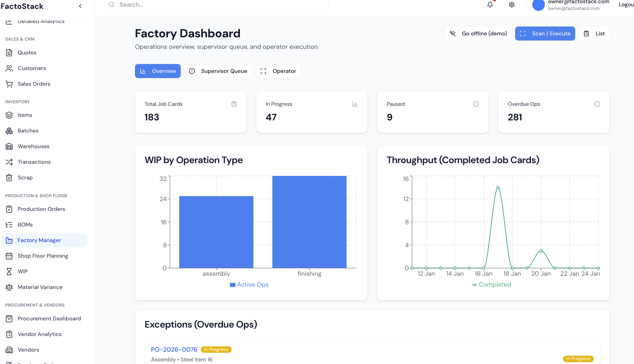Switch to the Operator tab
This screenshot has height=364, width=634.
coord(278,71)
